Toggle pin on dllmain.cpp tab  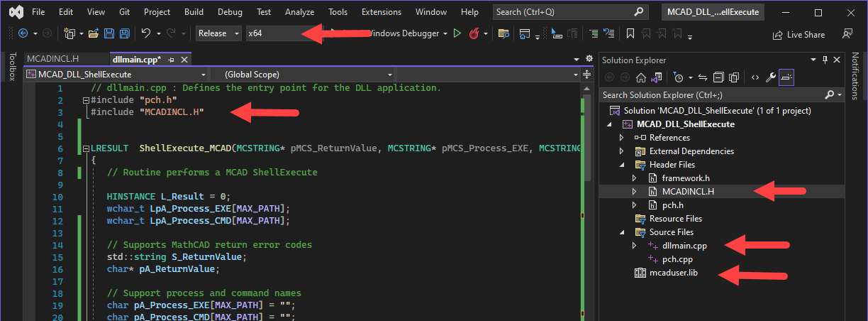tap(171, 60)
